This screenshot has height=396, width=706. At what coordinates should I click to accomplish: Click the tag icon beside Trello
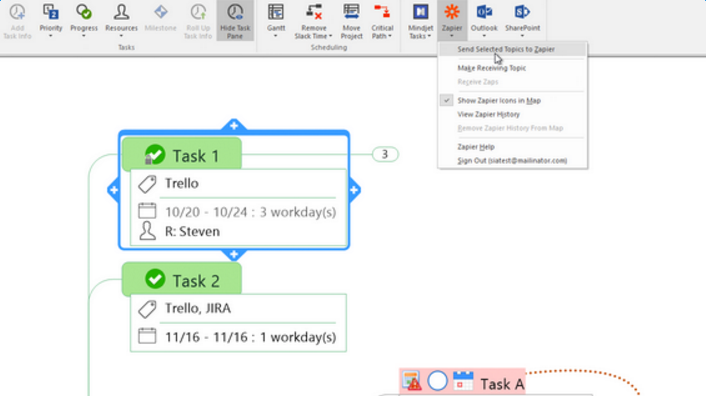click(x=147, y=184)
